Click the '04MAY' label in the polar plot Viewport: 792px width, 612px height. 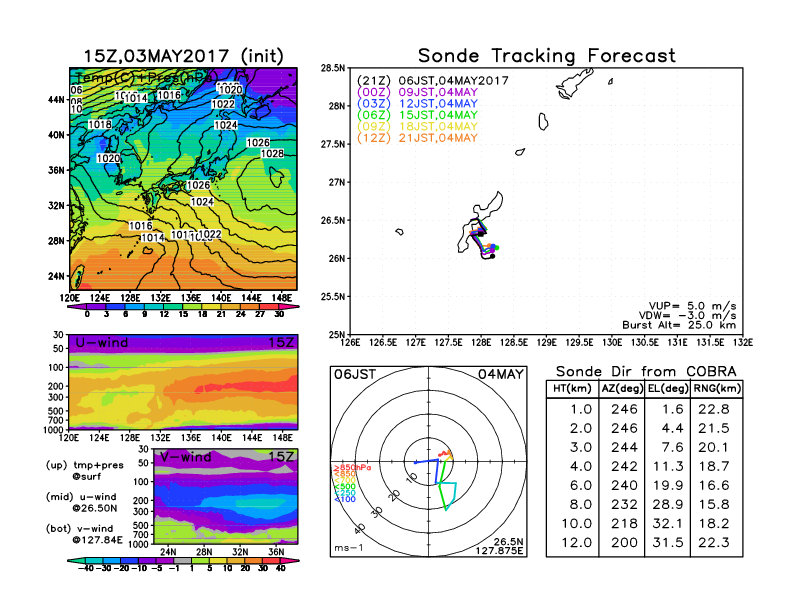[501, 375]
